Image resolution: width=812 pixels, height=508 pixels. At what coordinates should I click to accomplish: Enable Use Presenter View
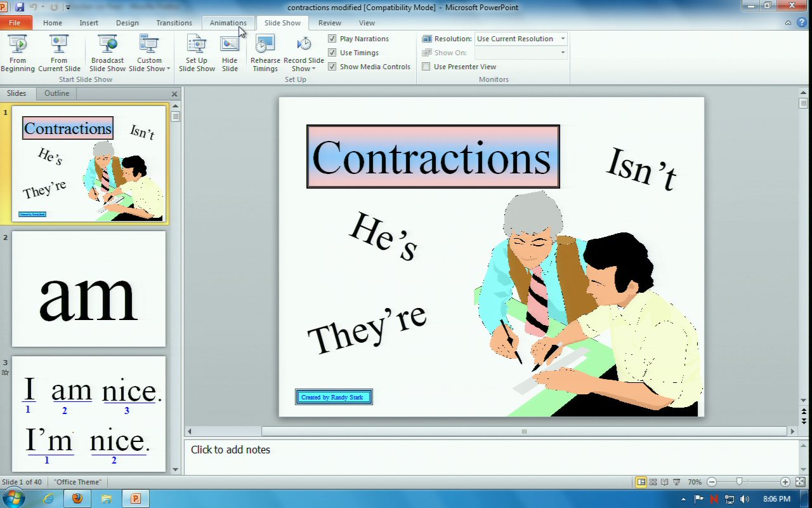click(426, 67)
